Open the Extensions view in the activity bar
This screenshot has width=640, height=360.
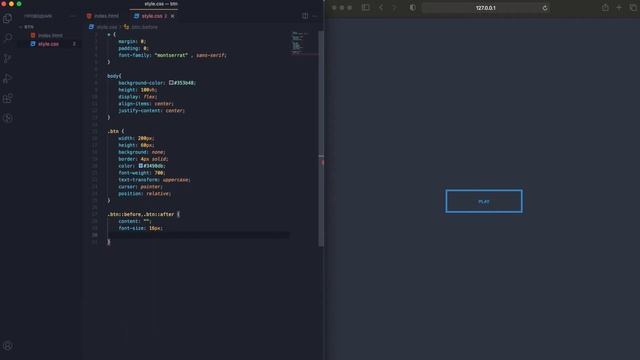click(7, 98)
